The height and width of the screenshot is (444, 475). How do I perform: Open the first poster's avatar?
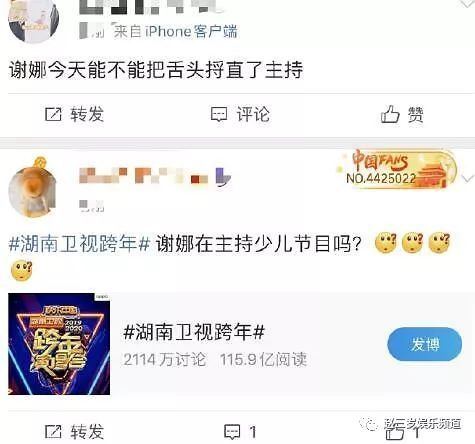pyautogui.click(x=33, y=20)
